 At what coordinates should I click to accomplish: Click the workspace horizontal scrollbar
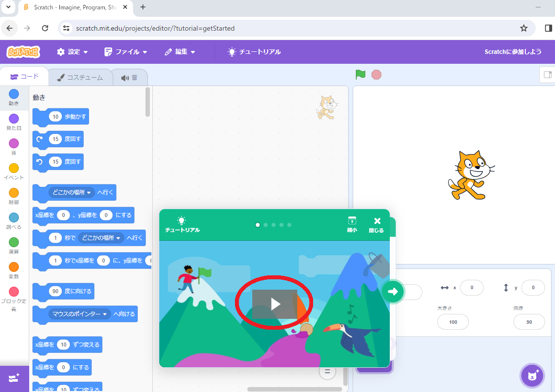(x=294, y=389)
